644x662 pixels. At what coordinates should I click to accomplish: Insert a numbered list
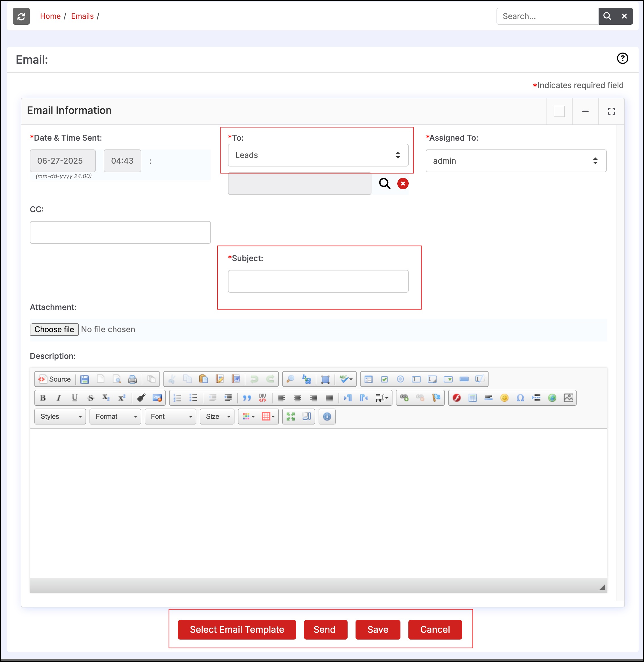(178, 397)
